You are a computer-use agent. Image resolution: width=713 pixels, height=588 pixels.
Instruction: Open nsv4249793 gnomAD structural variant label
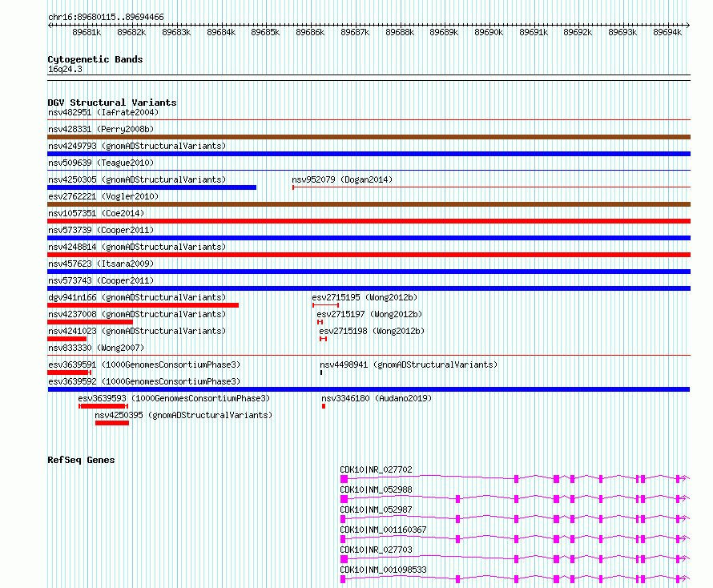coord(137,146)
